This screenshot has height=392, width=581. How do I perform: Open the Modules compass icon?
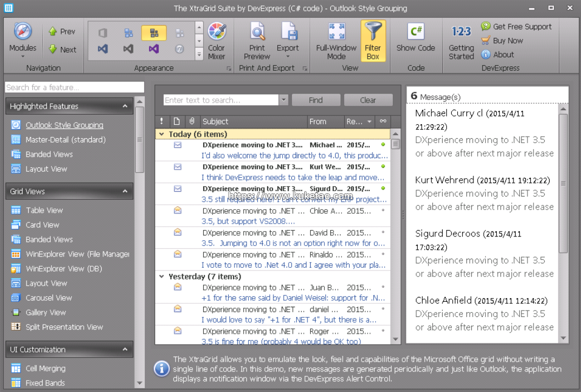pyautogui.click(x=23, y=32)
